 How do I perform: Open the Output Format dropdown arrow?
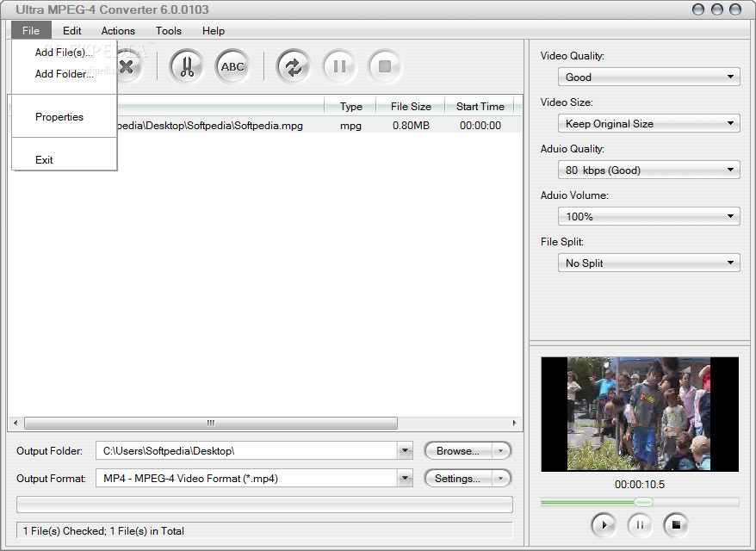[405, 478]
